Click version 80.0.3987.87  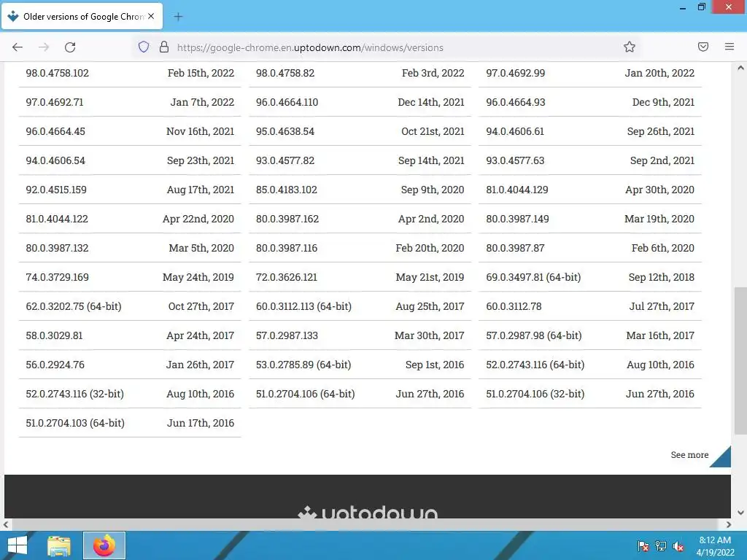(x=589, y=248)
